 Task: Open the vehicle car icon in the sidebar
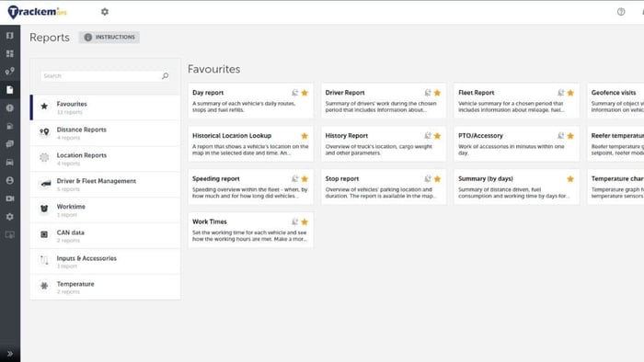(10, 163)
